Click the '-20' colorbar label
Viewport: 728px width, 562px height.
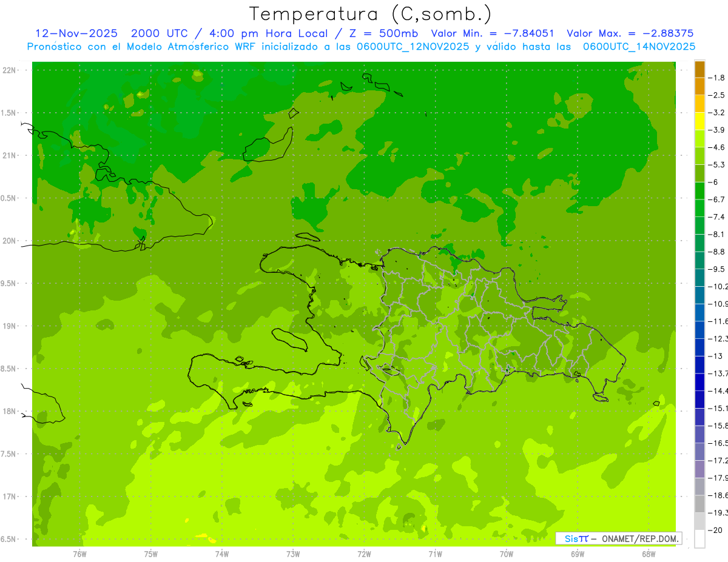[716, 530]
